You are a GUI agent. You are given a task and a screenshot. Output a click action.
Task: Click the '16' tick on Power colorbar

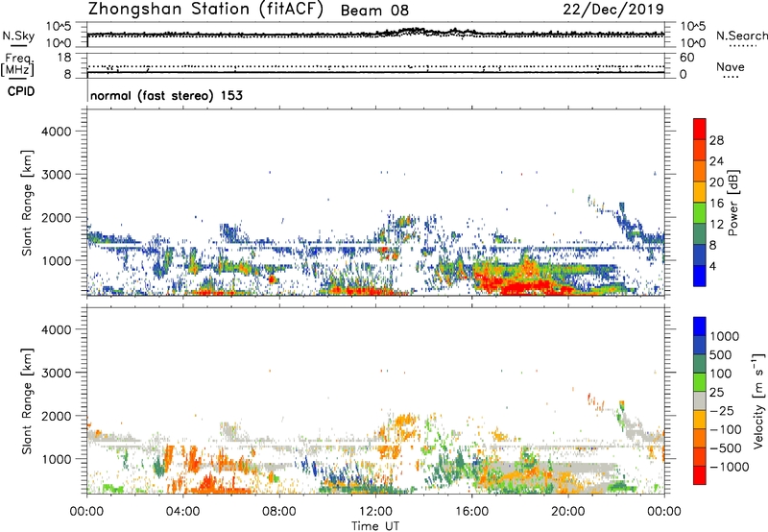716,204
